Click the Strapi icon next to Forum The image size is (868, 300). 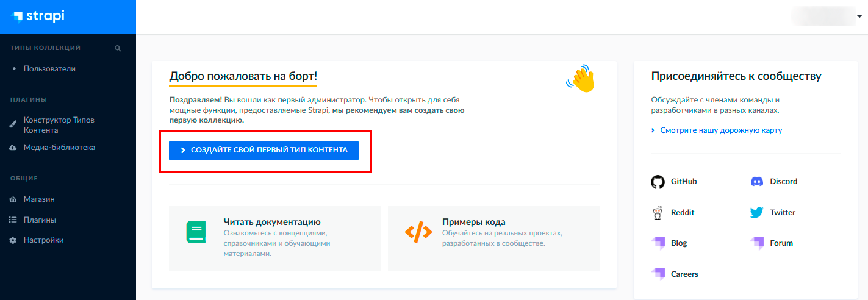[x=757, y=243]
